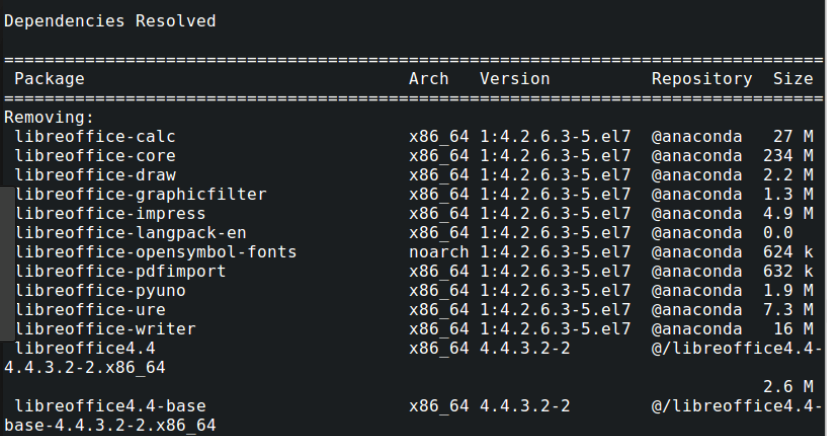Viewport: 827px width, 436px height.
Task: Click the Size column header
Action: click(x=793, y=78)
